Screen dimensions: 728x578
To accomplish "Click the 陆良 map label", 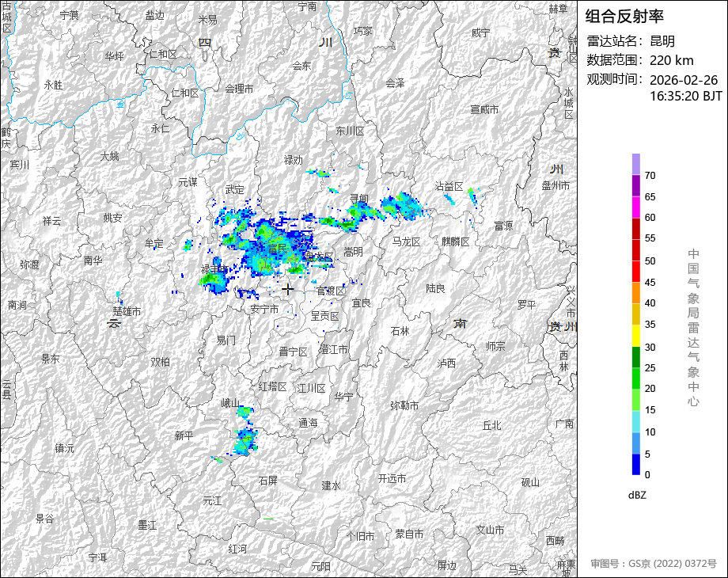I will point(435,288).
